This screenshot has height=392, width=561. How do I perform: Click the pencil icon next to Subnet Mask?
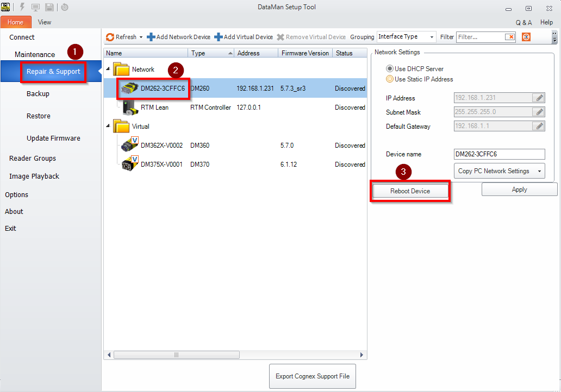click(539, 112)
